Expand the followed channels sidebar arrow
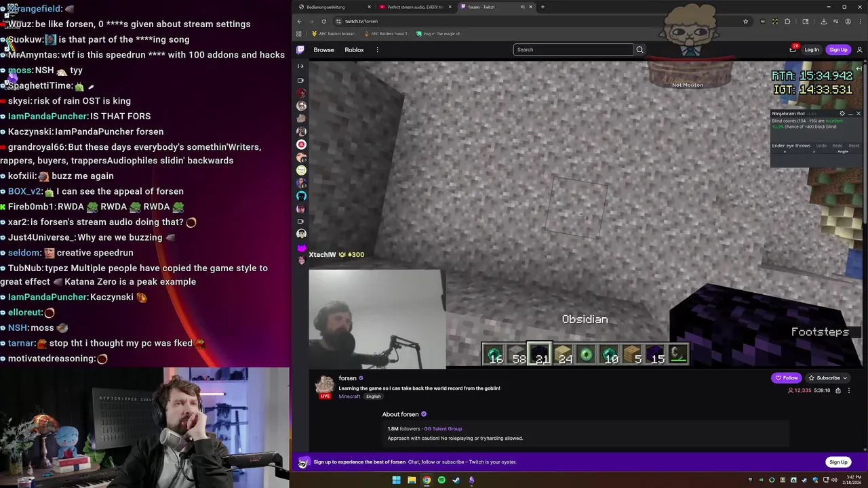The height and width of the screenshot is (488, 868). [x=301, y=66]
